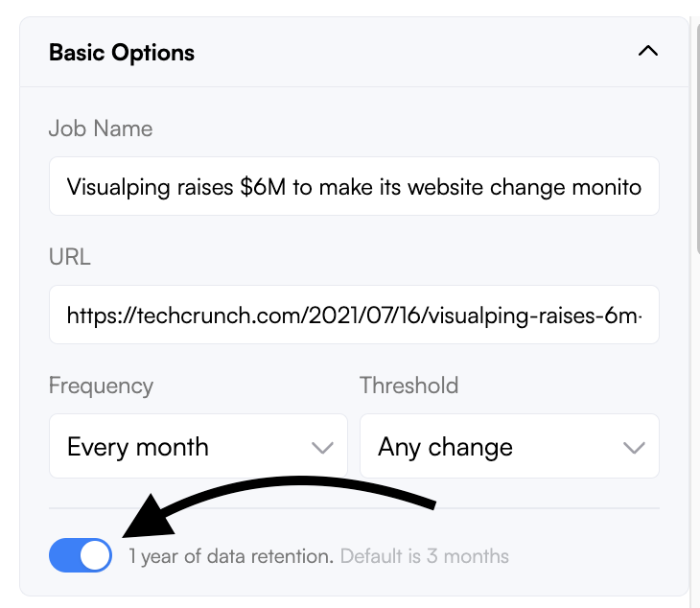Click the Threshold field label
The height and width of the screenshot is (608, 700).
coord(408,386)
